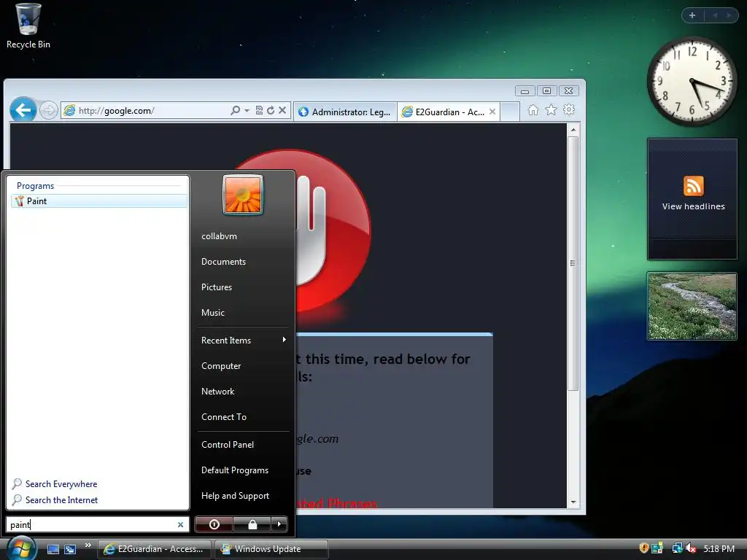Open the address bar search dropdown arrow
The width and height of the screenshot is (747, 560).
click(247, 111)
